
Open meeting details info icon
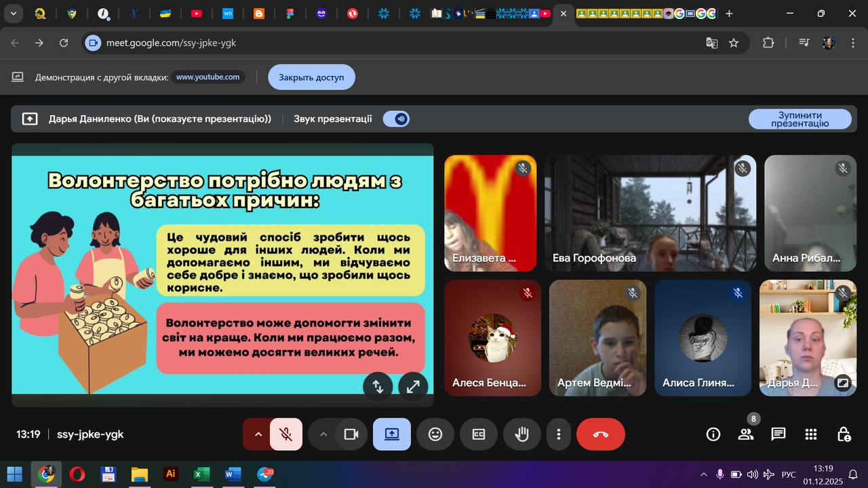713,434
